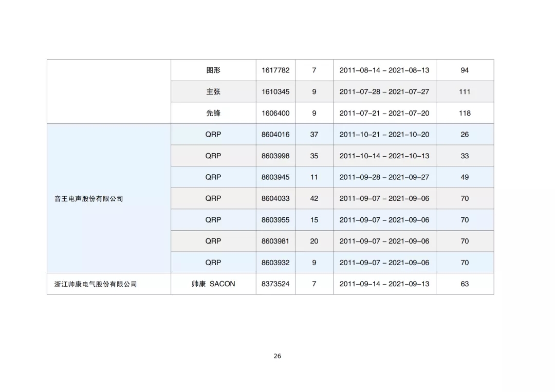Click the value 49 in last column
The image size is (555, 392).
coord(465,177)
